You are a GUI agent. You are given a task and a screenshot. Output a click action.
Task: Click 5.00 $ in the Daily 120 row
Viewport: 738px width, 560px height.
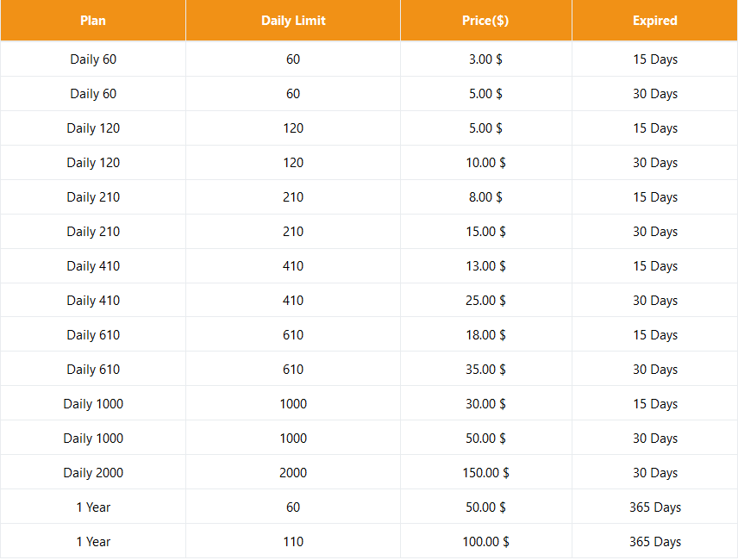[485, 128]
